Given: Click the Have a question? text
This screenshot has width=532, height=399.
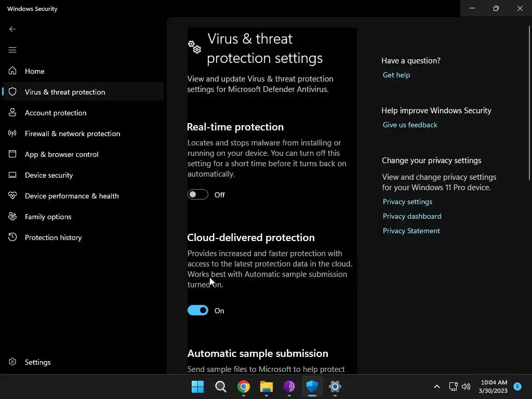Looking at the screenshot, I should [411, 60].
